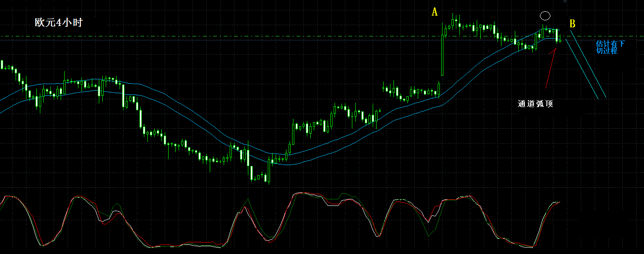
Task: Select the yellow letter A label
Action: click(435, 12)
